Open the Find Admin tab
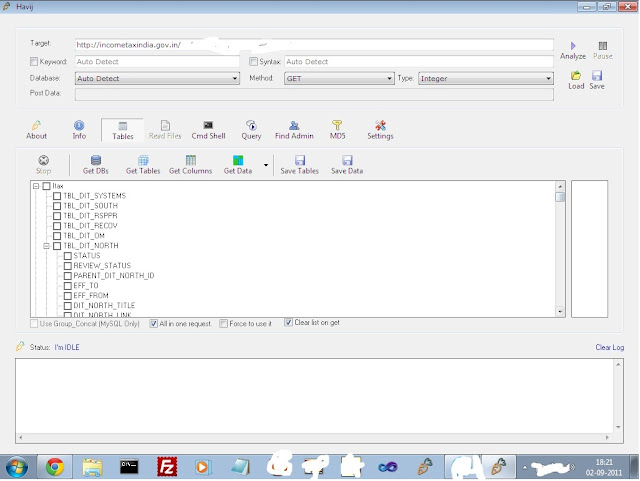This screenshot has height=481, width=640. click(x=294, y=130)
